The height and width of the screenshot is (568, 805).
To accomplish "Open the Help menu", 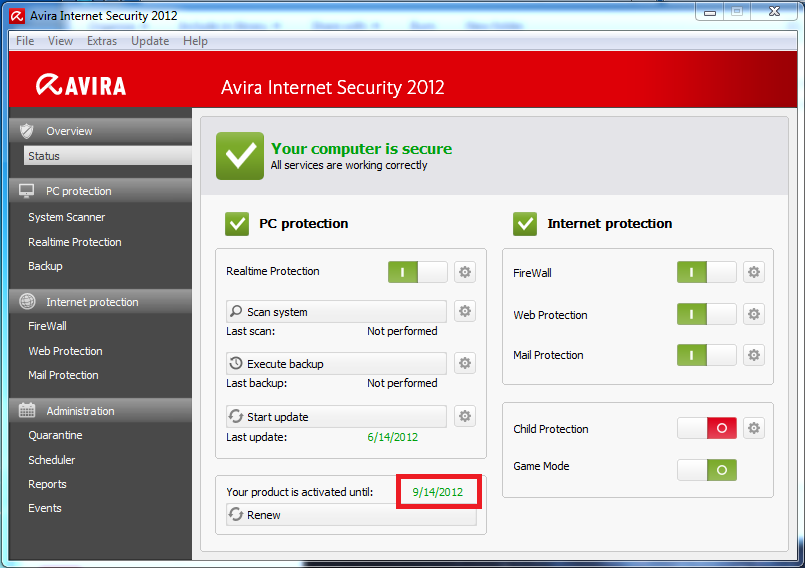I will tap(195, 41).
